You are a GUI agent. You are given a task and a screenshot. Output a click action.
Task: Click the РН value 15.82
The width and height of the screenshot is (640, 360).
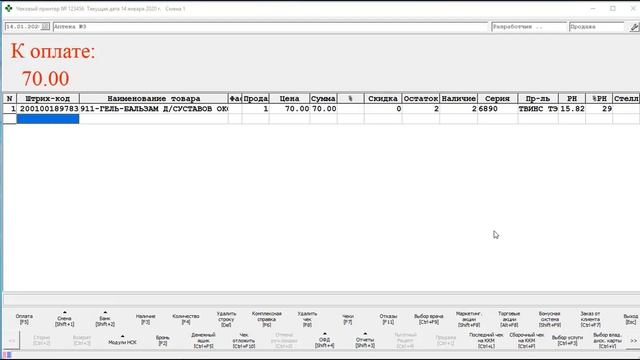click(572, 109)
